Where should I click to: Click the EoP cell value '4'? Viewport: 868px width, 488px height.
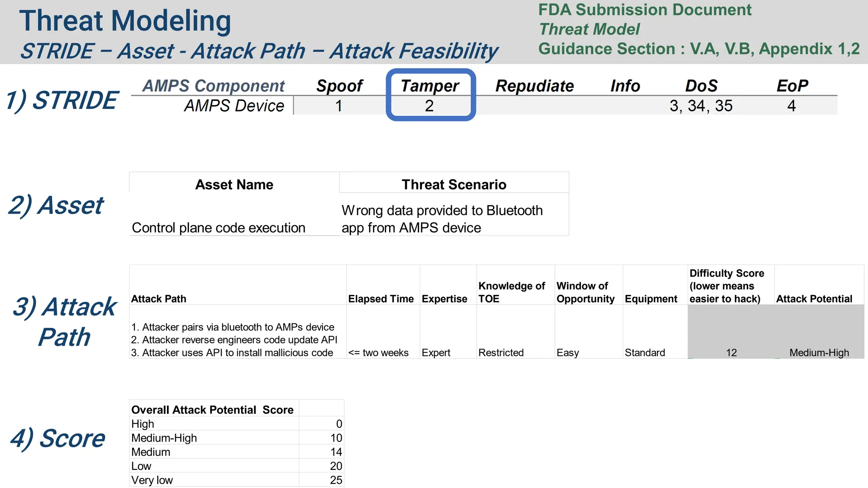792,106
